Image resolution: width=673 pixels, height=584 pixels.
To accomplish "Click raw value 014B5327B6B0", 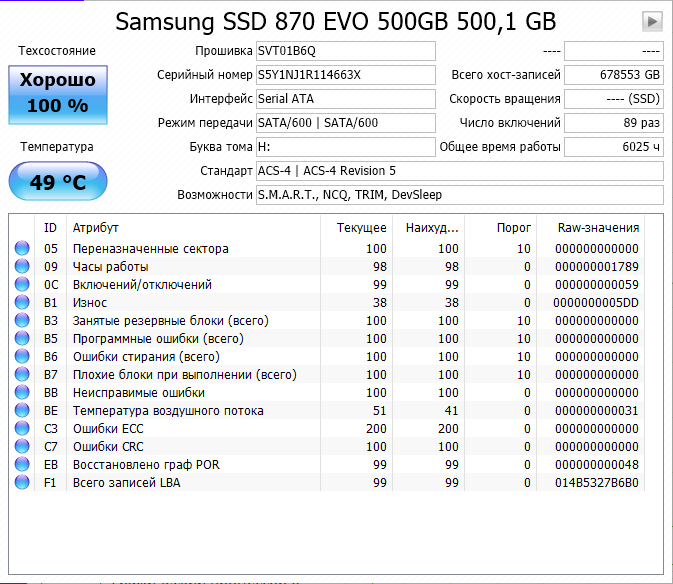I will [597, 483].
